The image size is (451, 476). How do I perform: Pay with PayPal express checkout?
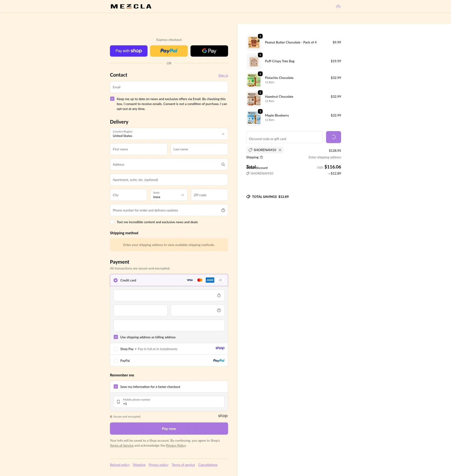coord(169,51)
